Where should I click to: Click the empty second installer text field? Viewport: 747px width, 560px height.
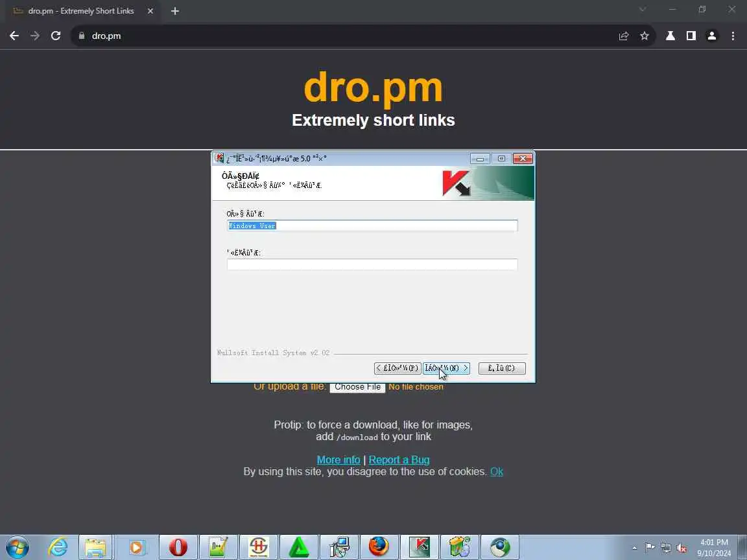[372, 264]
